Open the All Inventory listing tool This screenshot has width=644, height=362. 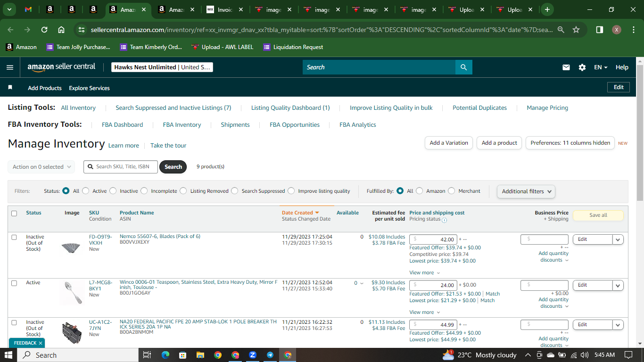[x=78, y=108]
